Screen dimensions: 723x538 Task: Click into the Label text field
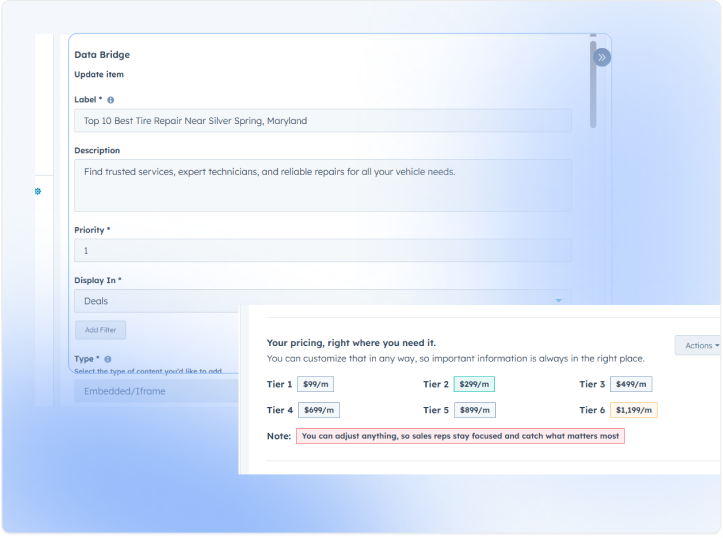pyautogui.click(x=322, y=121)
